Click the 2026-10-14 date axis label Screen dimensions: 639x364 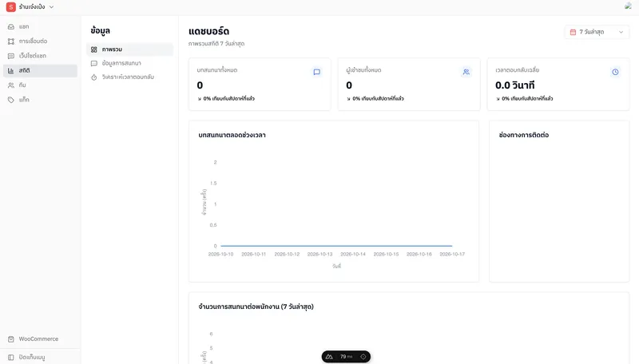[353, 254]
